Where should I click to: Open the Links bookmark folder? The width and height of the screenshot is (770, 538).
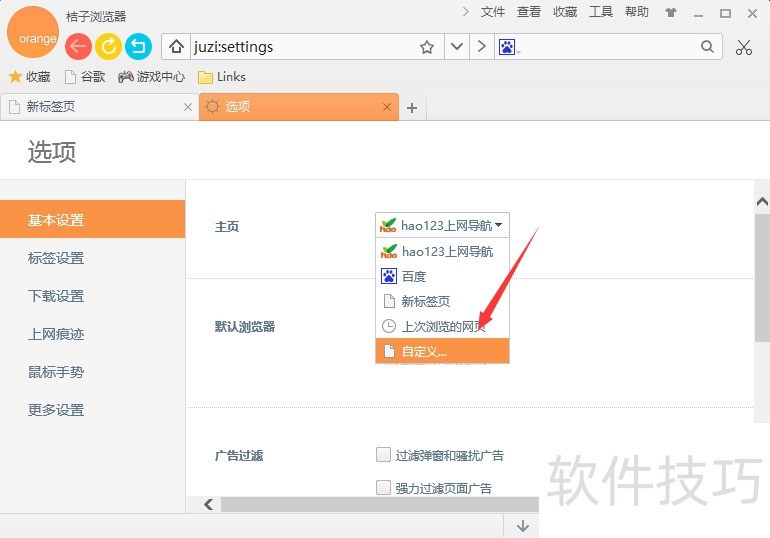point(221,77)
